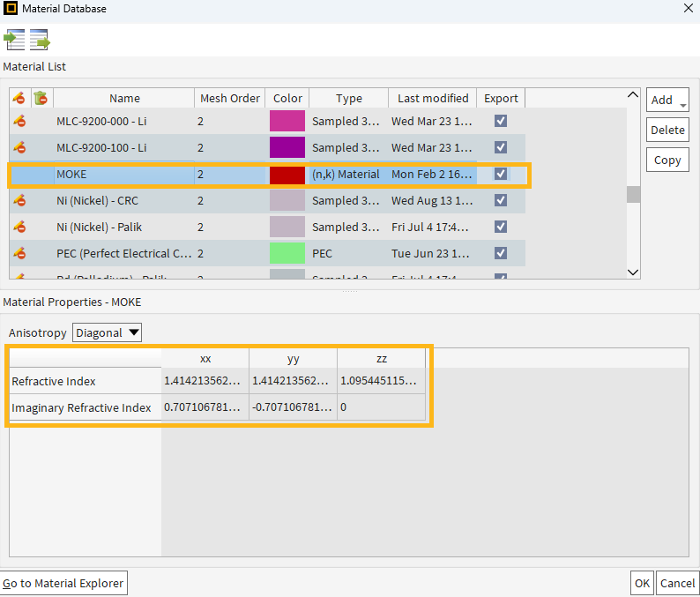Click lock icon beside MLC-9200-100 - Li

tap(19, 147)
